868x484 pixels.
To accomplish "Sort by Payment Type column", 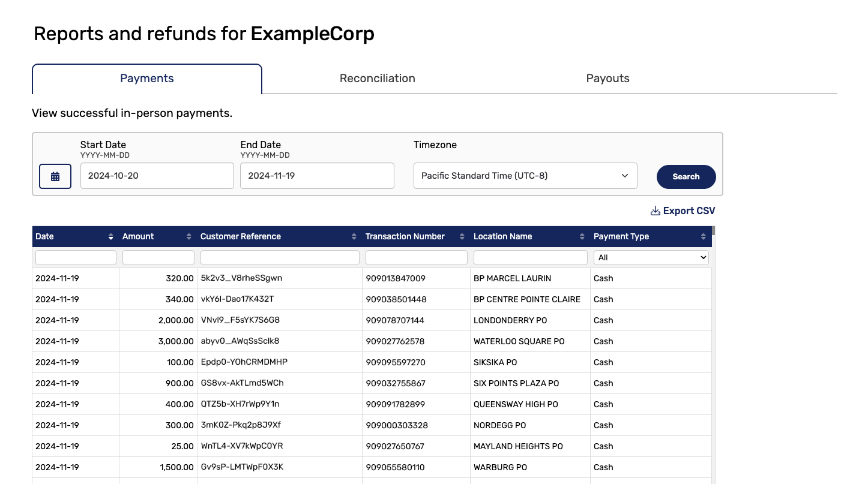I will (x=704, y=236).
